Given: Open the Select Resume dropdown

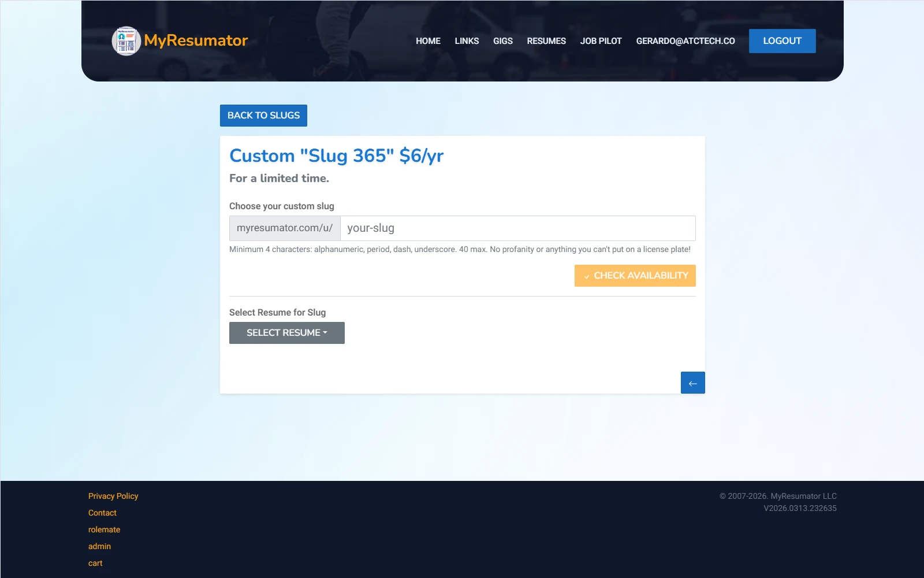Looking at the screenshot, I should [286, 332].
